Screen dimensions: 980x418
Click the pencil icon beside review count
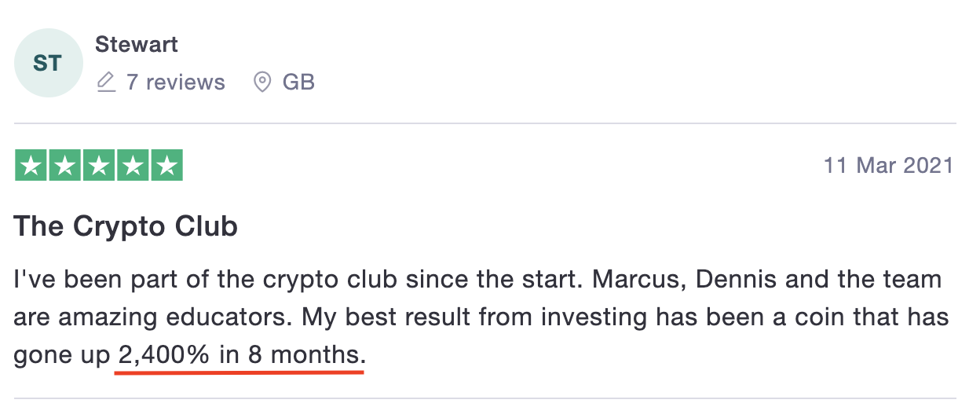106,82
